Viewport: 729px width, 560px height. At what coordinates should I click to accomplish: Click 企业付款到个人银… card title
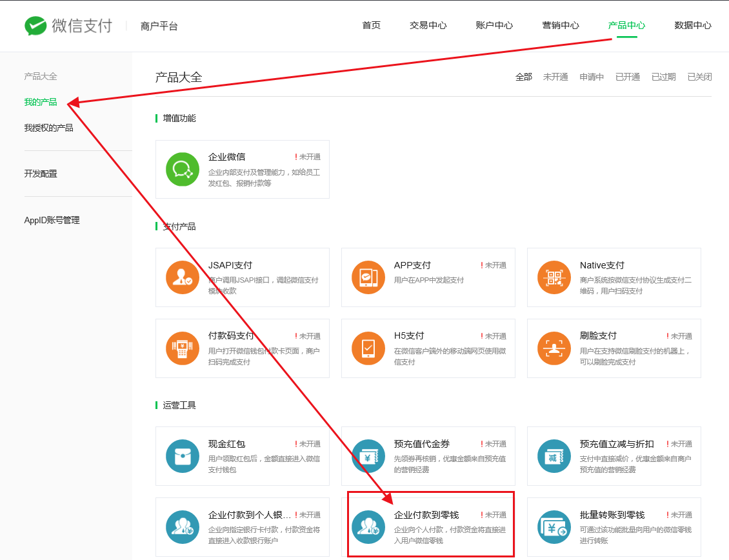[x=250, y=515]
